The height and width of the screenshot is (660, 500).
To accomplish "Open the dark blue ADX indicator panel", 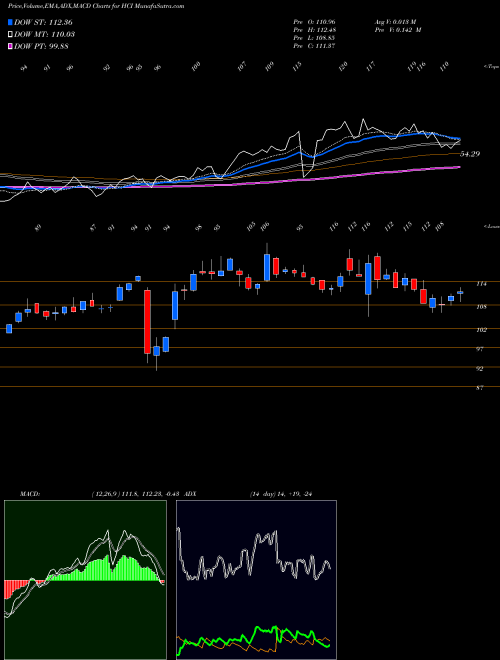I will [256, 580].
